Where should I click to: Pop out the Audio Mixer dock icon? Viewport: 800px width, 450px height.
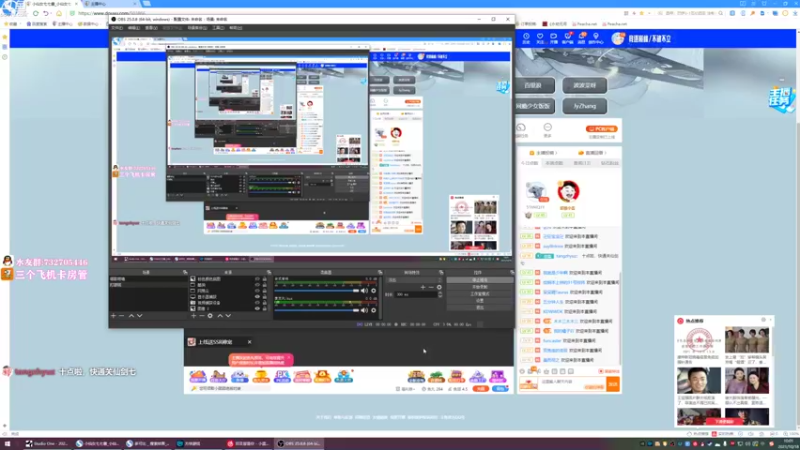[380, 272]
